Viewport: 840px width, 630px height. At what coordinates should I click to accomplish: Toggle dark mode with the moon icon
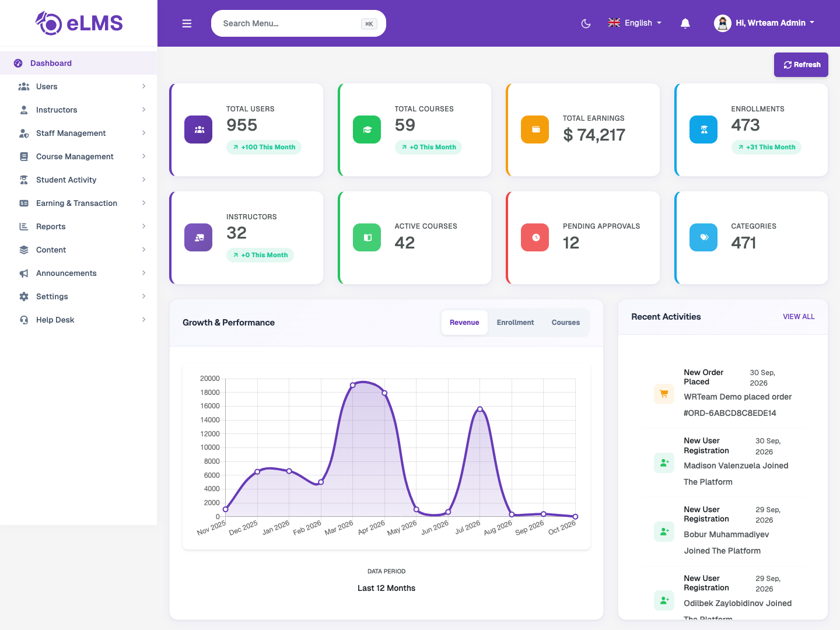tap(586, 23)
